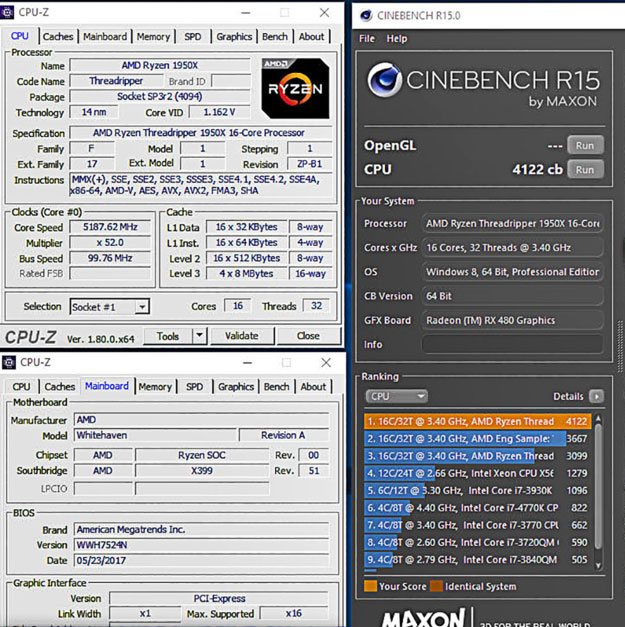Click the Details arrow icon in Ranking
This screenshot has width=625, height=627.
596,396
